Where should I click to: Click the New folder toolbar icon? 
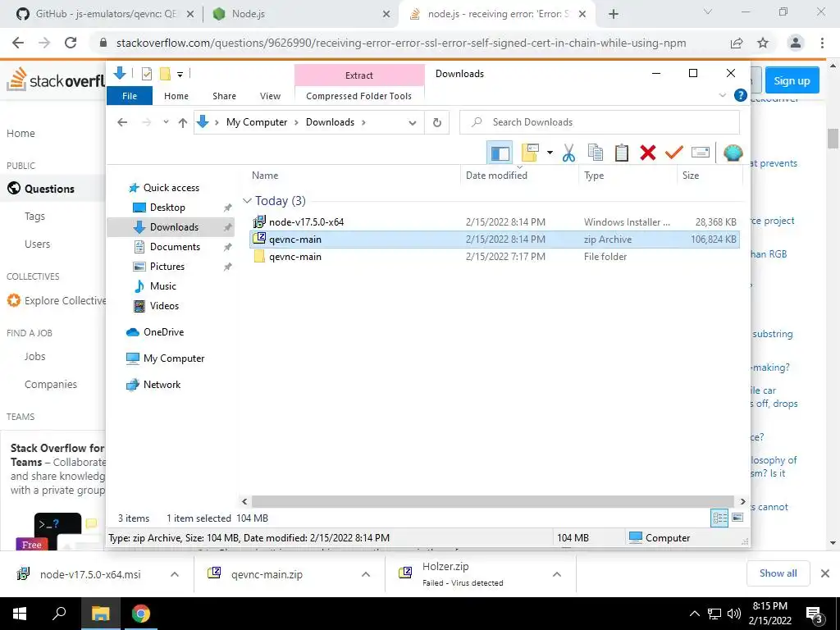click(x=530, y=153)
